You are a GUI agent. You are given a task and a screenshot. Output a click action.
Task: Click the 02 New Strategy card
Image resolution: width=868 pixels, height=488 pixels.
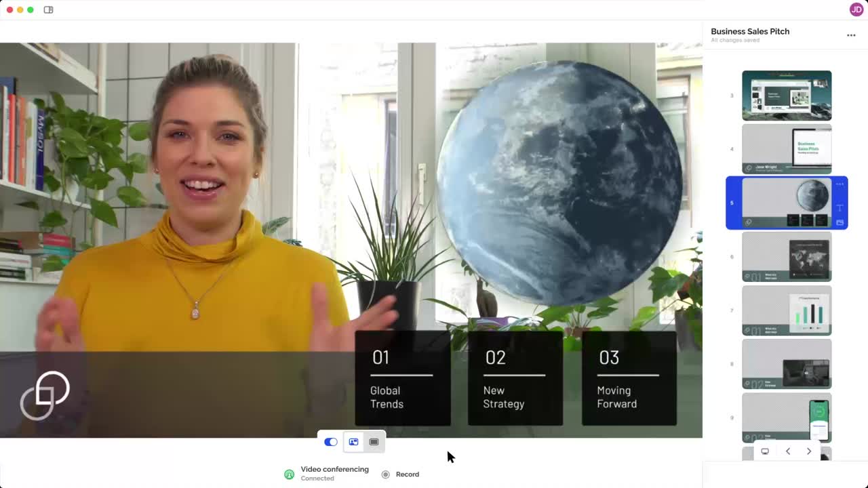tap(515, 378)
